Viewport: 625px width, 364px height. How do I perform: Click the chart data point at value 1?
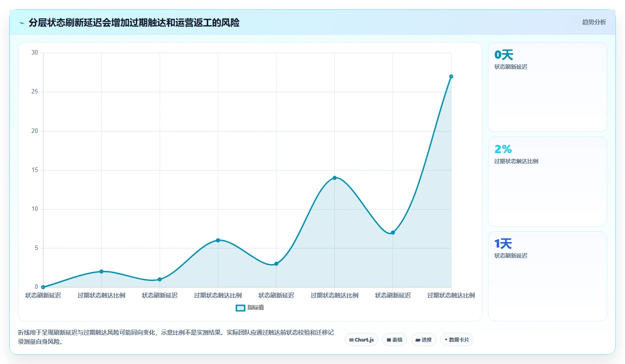pyautogui.click(x=160, y=279)
